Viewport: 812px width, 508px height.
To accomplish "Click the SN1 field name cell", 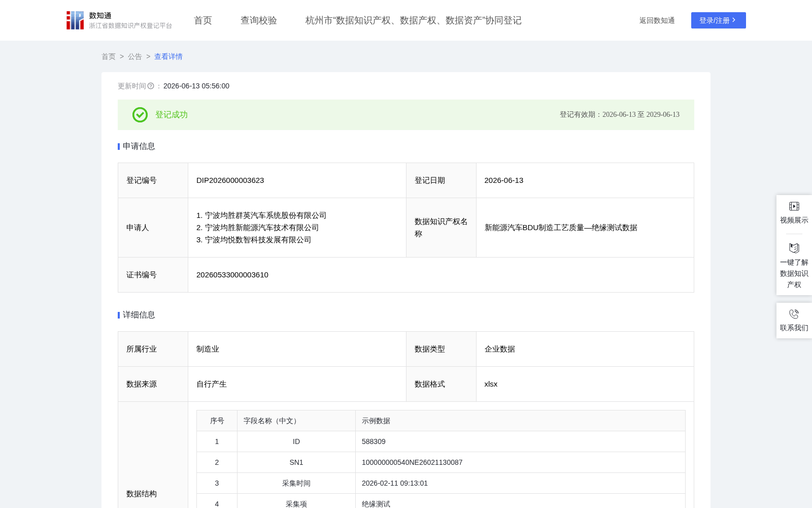I will tap(296, 462).
